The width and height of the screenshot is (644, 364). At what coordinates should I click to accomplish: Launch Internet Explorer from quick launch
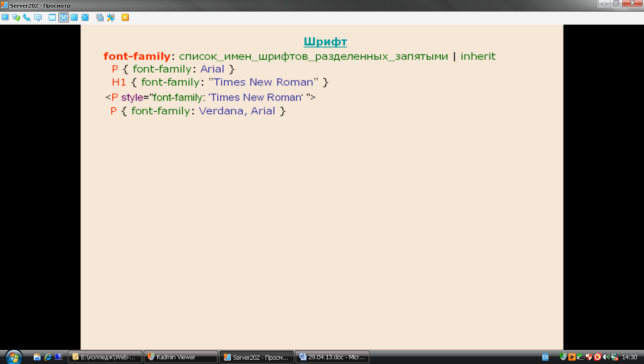click(48, 357)
